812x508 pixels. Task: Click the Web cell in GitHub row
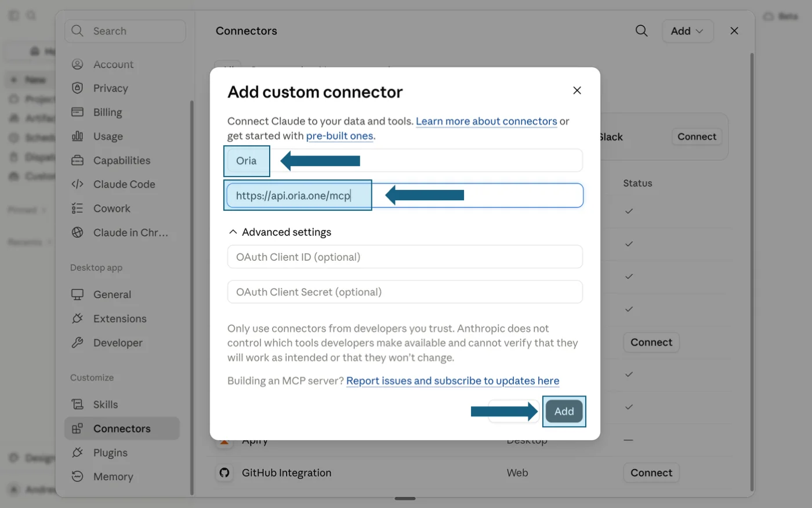pyautogui.click(x=517, y=473)
